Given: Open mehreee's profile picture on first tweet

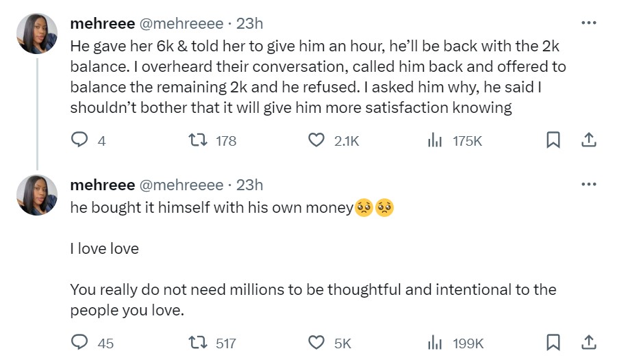Looking at the screenshot, I should (37, 34).
